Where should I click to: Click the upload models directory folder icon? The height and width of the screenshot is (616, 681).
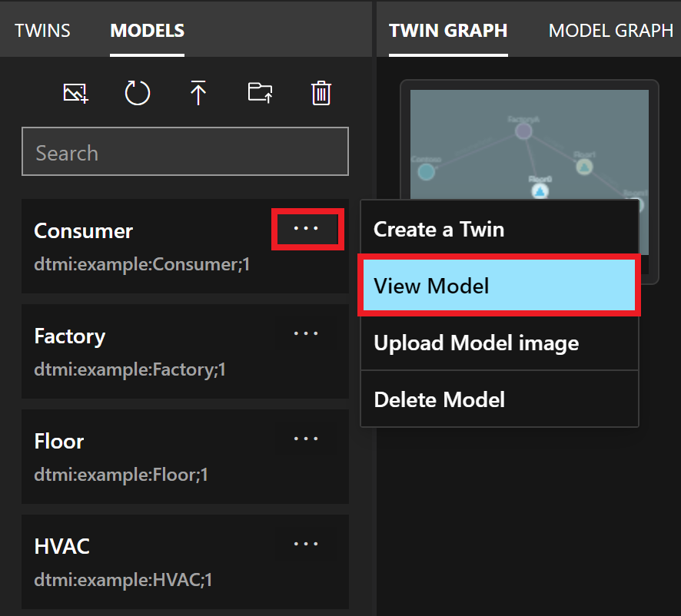[x=260, y=94]
